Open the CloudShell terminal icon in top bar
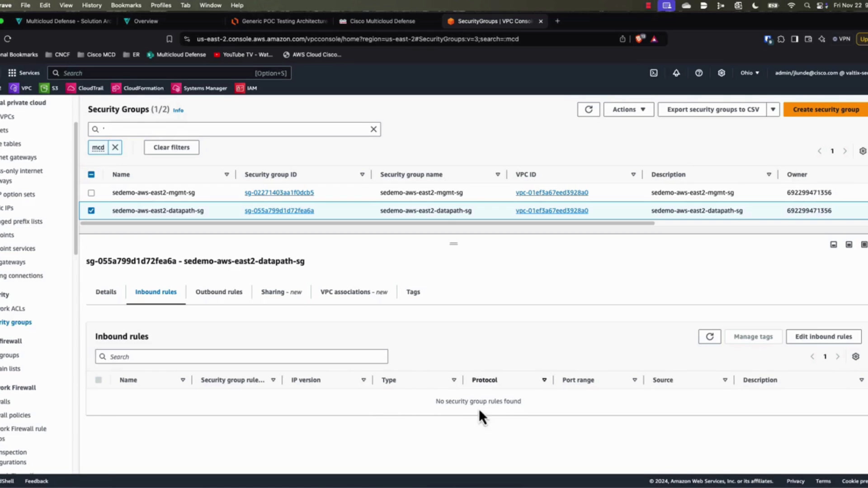 [x=654, y=73]
